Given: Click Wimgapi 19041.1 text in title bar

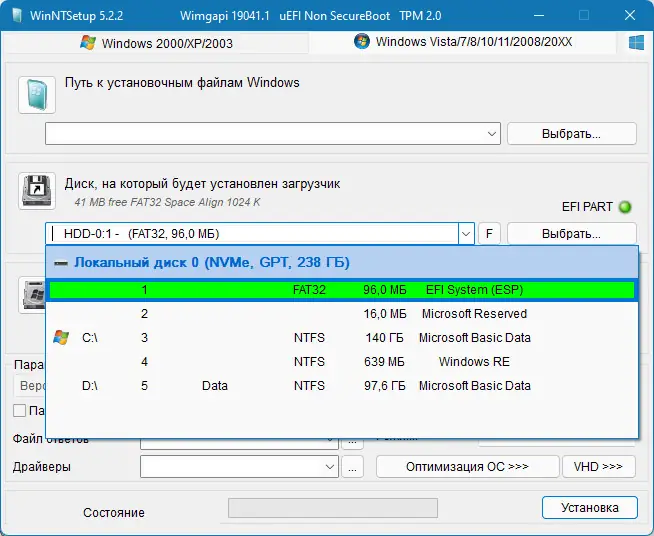Looking at the screenshot, I should [225, 16].
